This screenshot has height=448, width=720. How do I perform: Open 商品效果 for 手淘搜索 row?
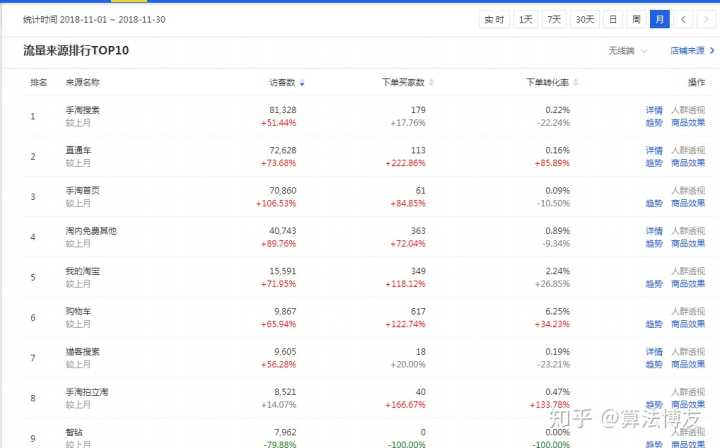point(688,123)
